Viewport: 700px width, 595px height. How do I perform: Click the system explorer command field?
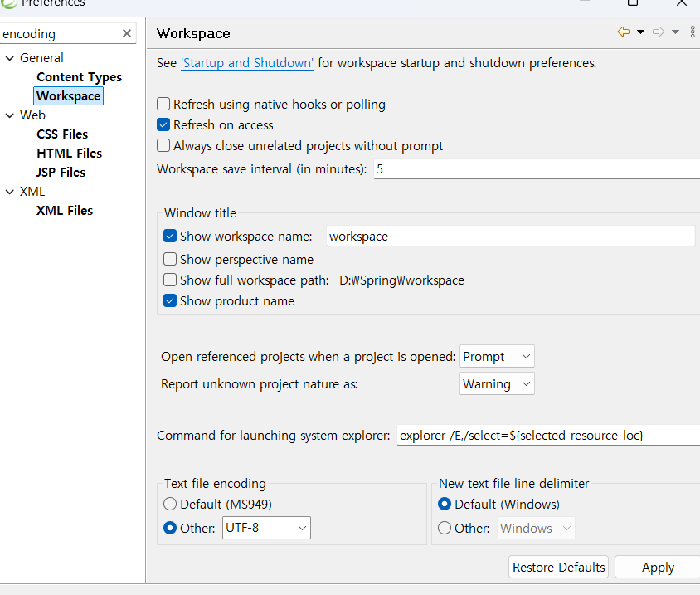pyautogui.click(x=548, y=435)
